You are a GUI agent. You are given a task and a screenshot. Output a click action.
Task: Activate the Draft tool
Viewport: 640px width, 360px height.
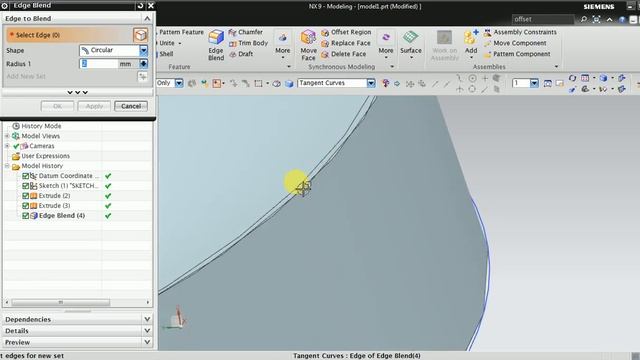241,54
